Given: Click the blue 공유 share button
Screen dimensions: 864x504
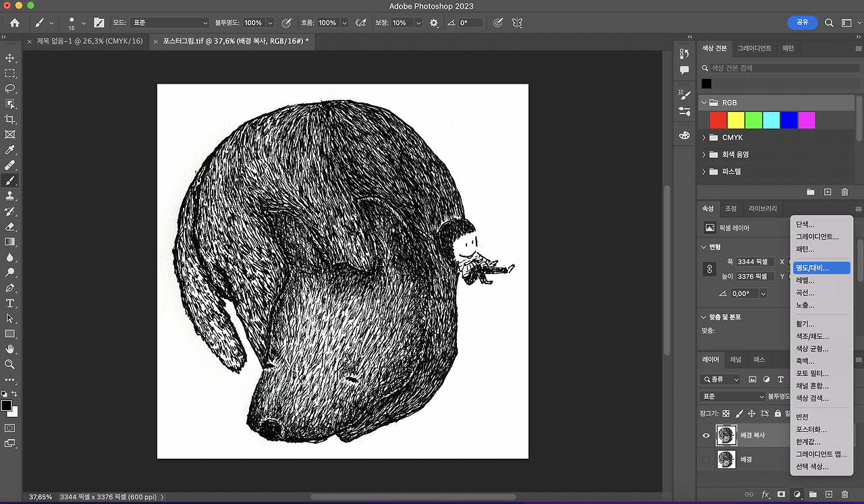Looking at the screenshot, I should click(802, 22).
